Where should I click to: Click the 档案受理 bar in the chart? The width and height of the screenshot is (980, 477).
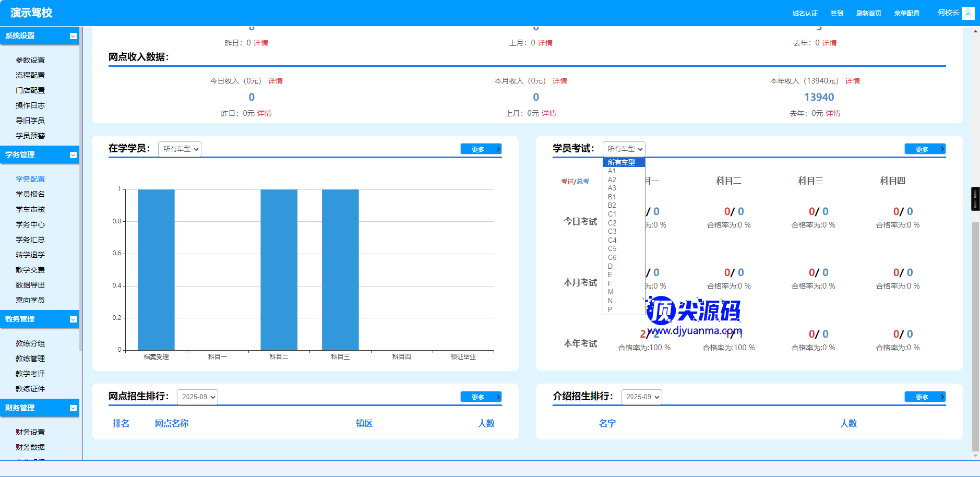(x=156, y=269)
